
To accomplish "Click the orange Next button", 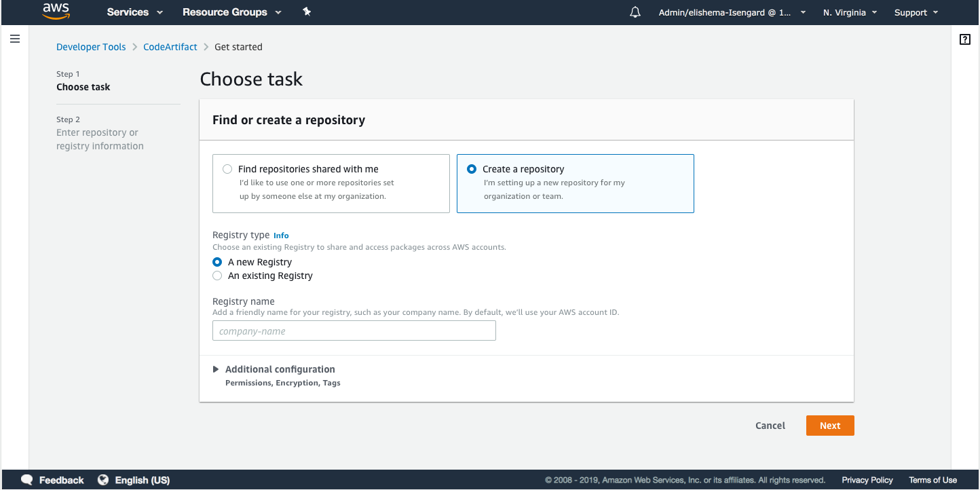I will (x=830, y=426).
